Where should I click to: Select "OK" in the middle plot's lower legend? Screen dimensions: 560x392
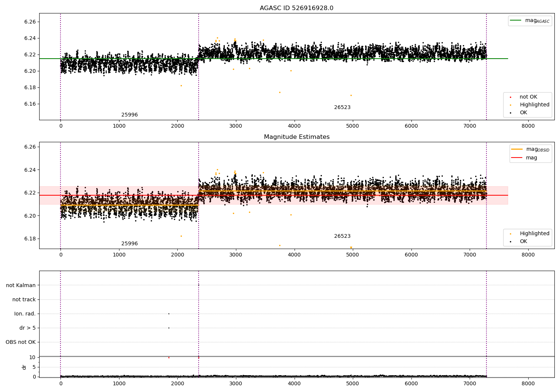(523, 242)
